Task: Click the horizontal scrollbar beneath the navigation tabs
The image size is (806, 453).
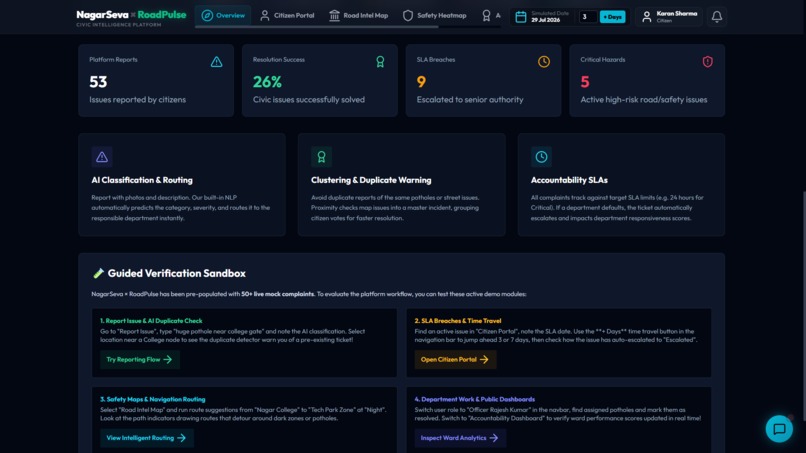Action: click(x=317, y=27)
